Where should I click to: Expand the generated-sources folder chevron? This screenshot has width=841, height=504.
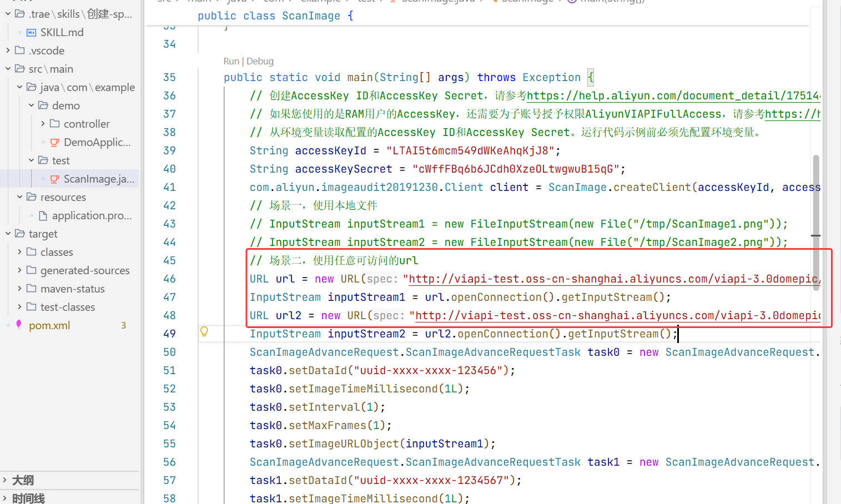click(x=19, y=270)
